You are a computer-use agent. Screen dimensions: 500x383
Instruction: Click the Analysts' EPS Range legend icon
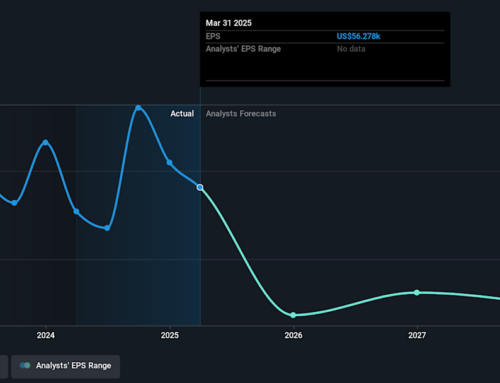pos(25,366)
